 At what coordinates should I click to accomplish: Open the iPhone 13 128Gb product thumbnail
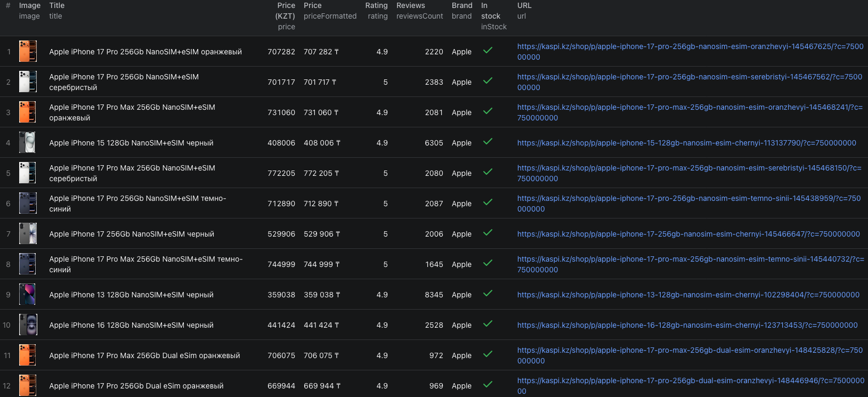pos(28,294)
